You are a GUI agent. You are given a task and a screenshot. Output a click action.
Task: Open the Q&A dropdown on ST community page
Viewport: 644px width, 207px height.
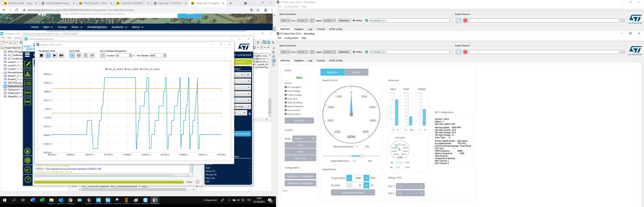[x=48, y=27]
